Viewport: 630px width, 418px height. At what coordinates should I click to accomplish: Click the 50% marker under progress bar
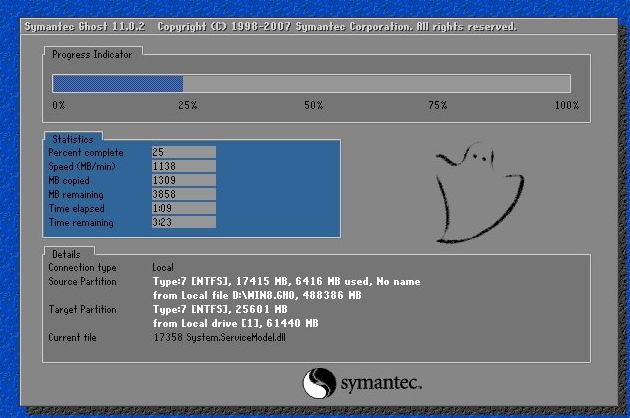coord(313,105)
